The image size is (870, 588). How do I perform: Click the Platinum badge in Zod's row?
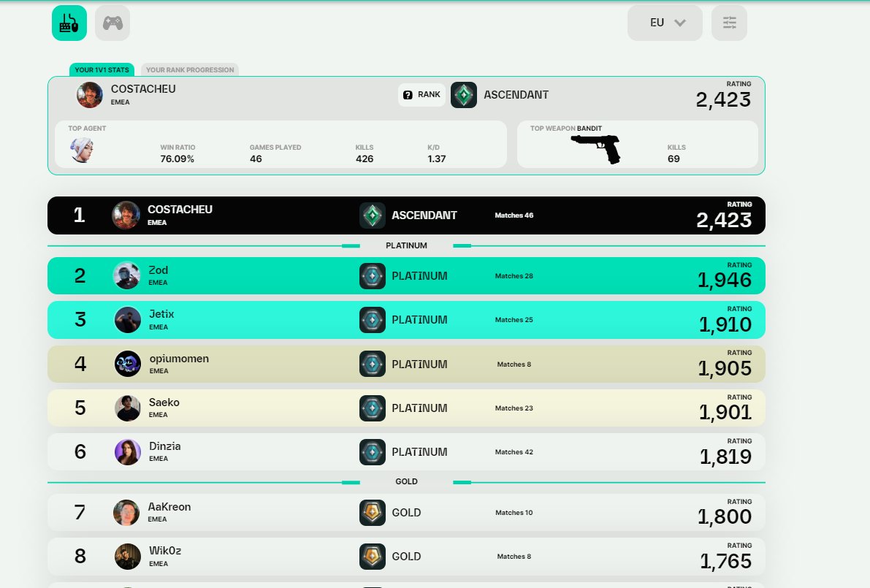pyautogui.click(x=373, y=275)
